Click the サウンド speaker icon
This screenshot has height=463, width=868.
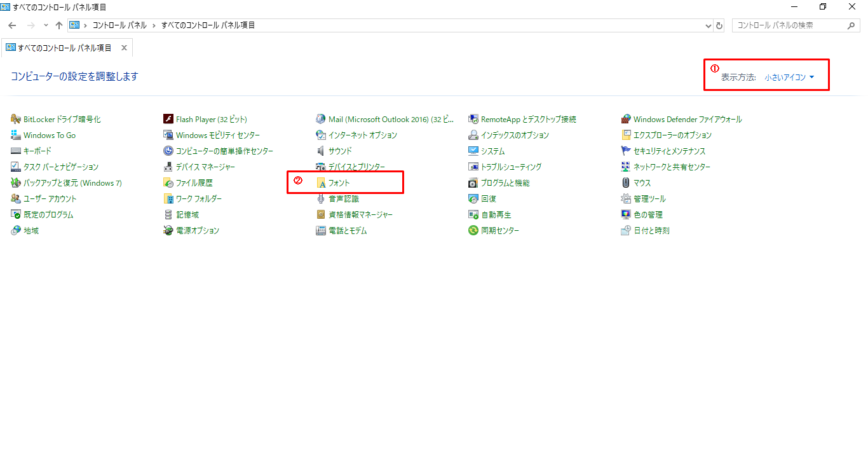321,151
